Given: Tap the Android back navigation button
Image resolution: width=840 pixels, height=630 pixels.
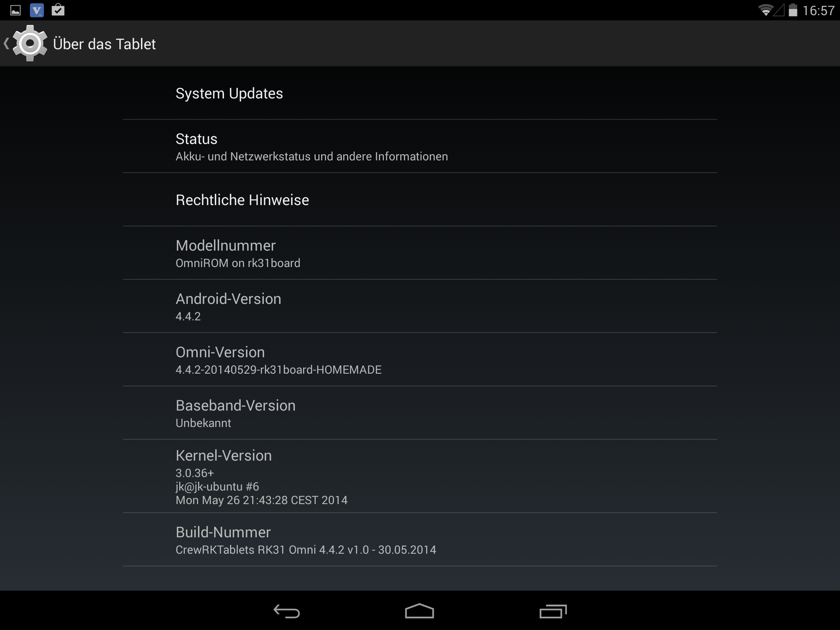Looking at the screenshot, I should click(x=287, y=611).
